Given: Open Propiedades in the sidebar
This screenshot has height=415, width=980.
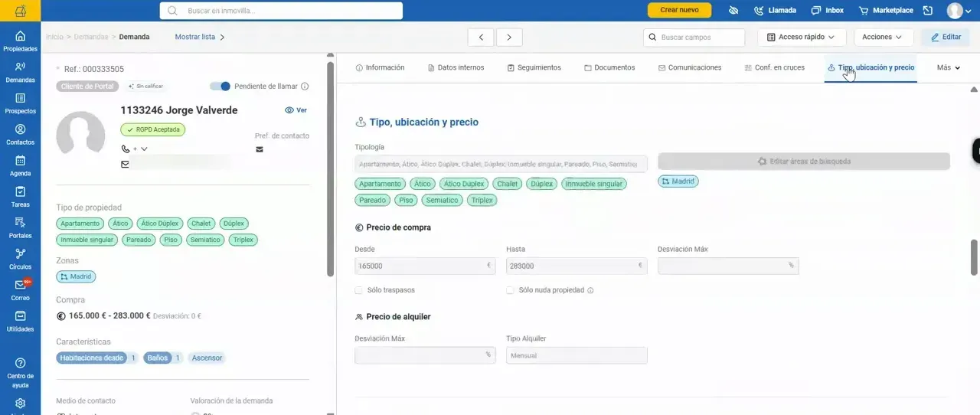Looking at the screenshot, I should tap(20, 41).
